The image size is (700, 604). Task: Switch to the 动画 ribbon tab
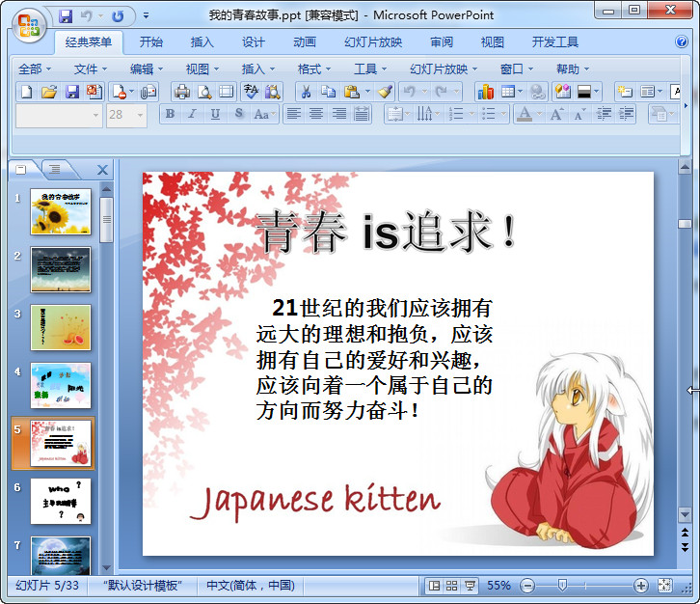305,42
